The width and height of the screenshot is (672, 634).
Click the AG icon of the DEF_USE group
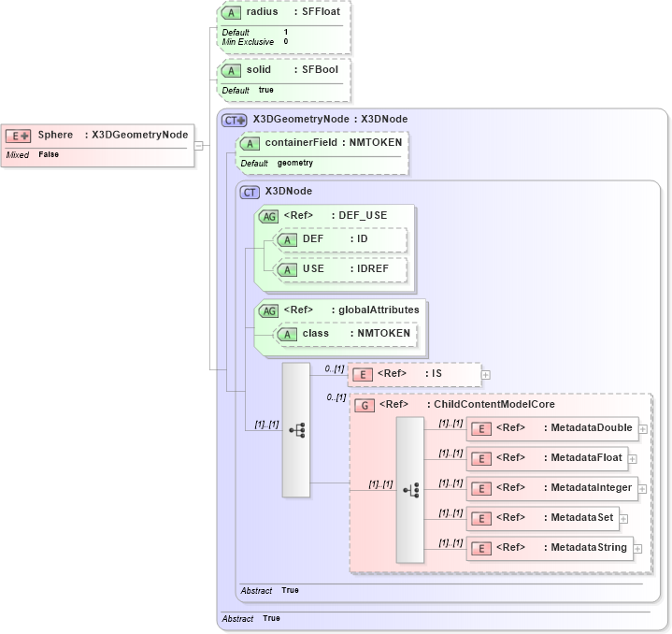pos(269,217)
